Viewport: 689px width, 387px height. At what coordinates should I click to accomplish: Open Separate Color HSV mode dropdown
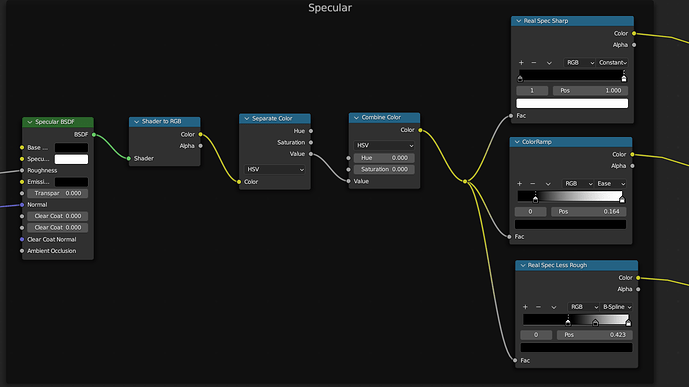(x=275, y=170)
